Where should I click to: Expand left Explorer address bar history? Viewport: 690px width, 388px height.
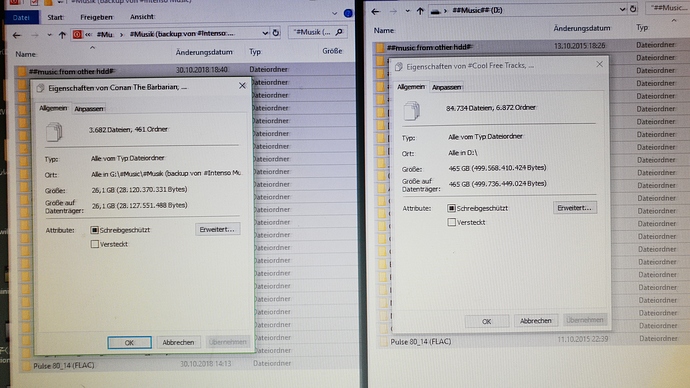point(265,33)
